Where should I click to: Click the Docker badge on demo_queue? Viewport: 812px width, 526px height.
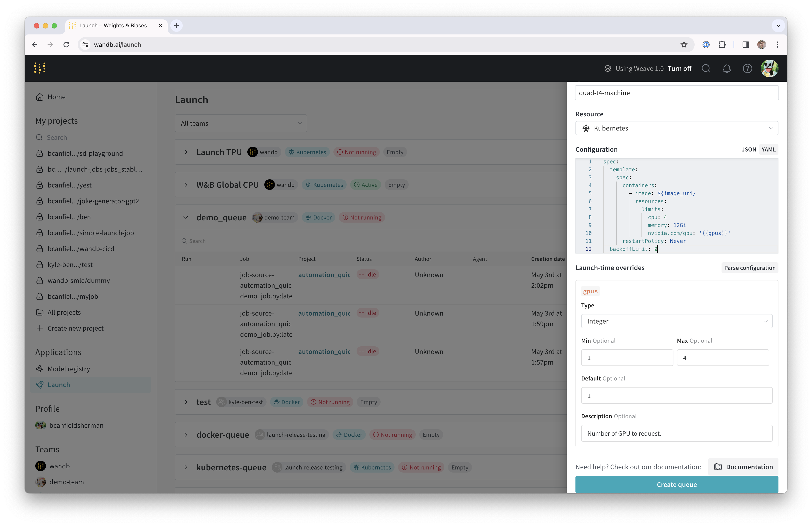[318, 217]
